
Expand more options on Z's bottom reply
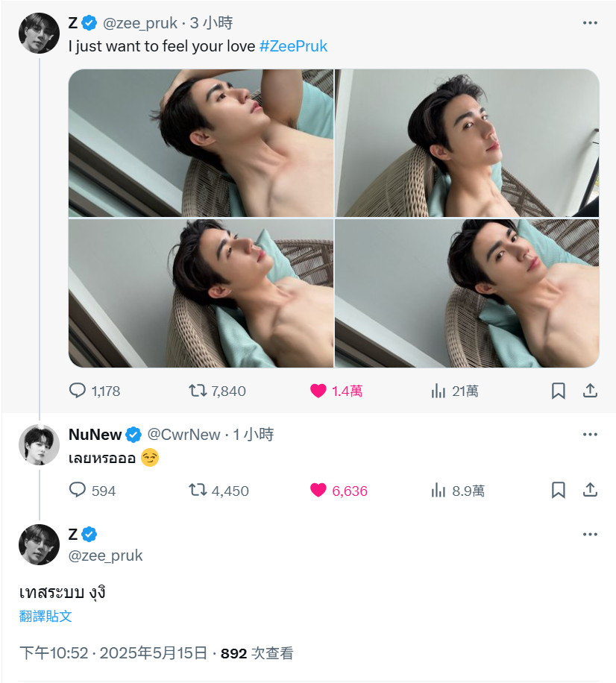point(591,534)
